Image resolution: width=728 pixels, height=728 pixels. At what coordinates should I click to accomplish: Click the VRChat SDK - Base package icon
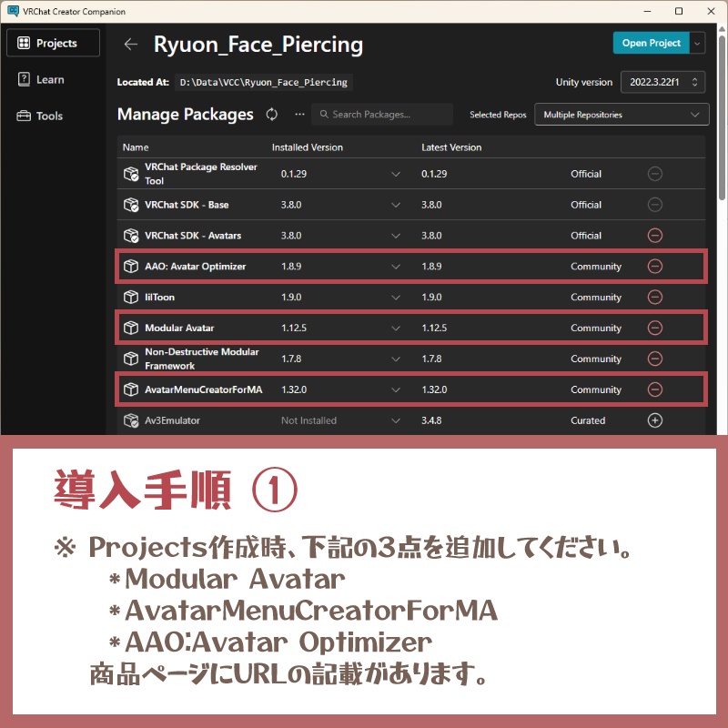131,205
